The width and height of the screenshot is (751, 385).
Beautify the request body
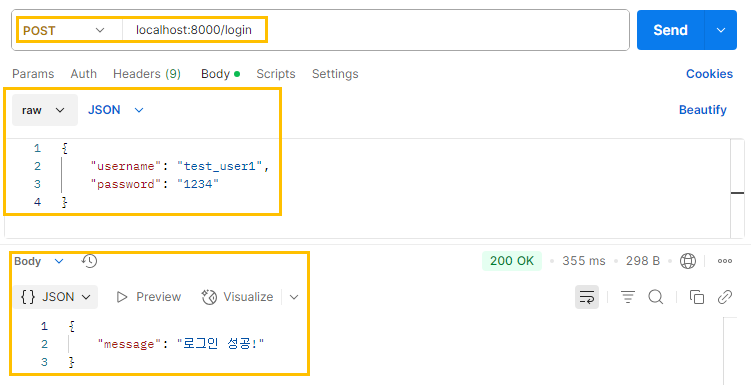[x=703, y=110]
